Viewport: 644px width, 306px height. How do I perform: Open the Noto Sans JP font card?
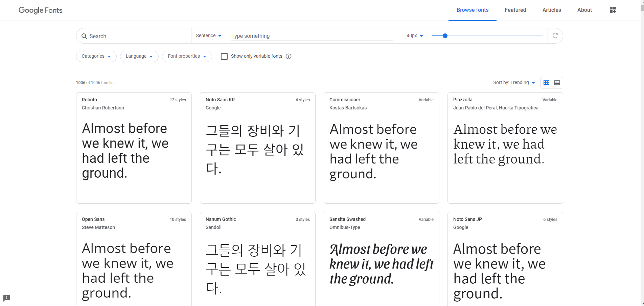pyautogui.click(x=505, y=259)
